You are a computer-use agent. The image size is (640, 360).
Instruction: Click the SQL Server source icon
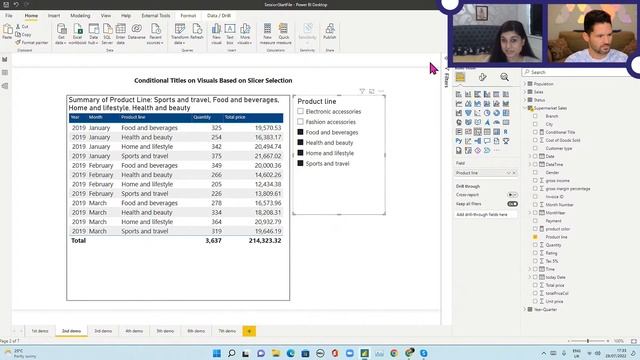point(107,33)
